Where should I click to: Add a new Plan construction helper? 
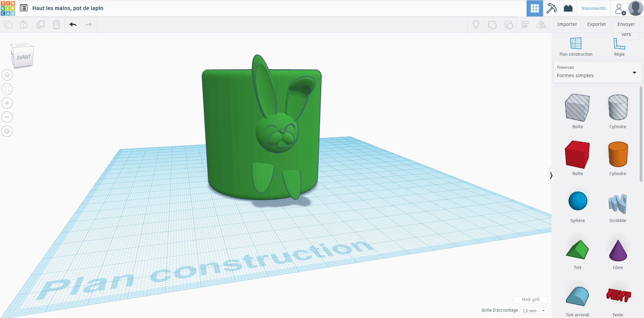pyautogui.click(x=576, y=46)
